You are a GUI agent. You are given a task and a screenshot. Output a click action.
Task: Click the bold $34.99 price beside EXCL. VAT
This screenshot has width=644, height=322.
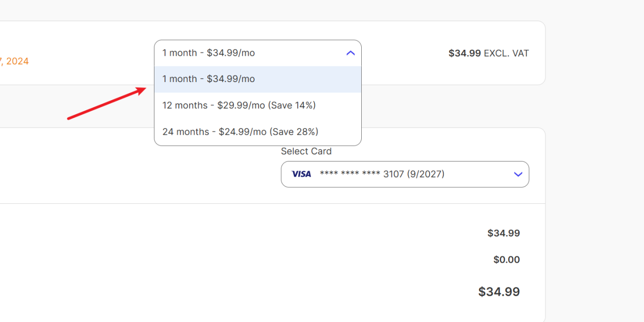464,53
